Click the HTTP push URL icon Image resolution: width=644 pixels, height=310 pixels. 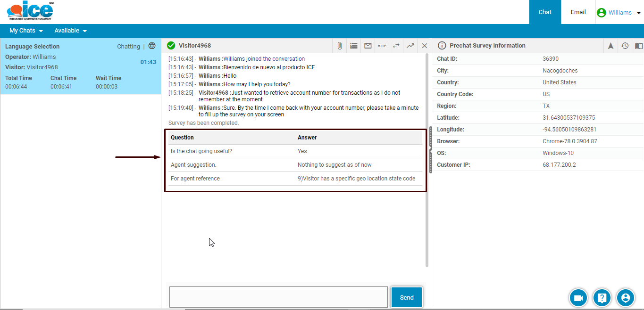382,46
